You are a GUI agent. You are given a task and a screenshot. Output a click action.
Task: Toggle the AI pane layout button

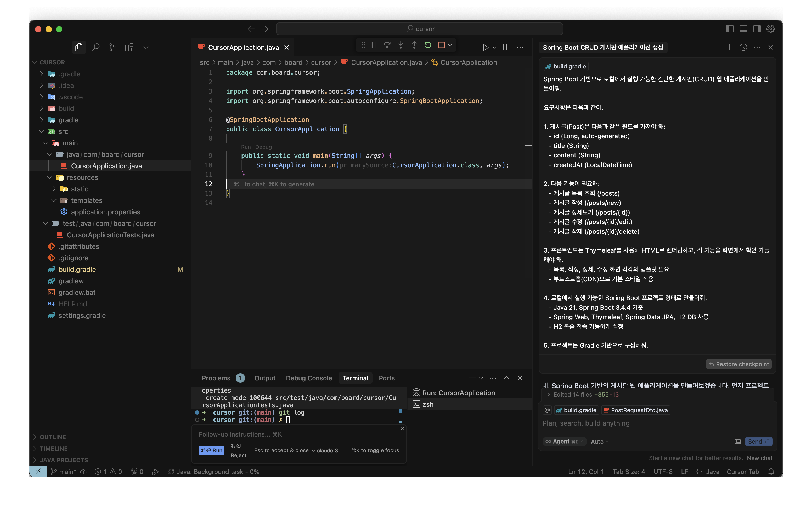tap(757, 29)
